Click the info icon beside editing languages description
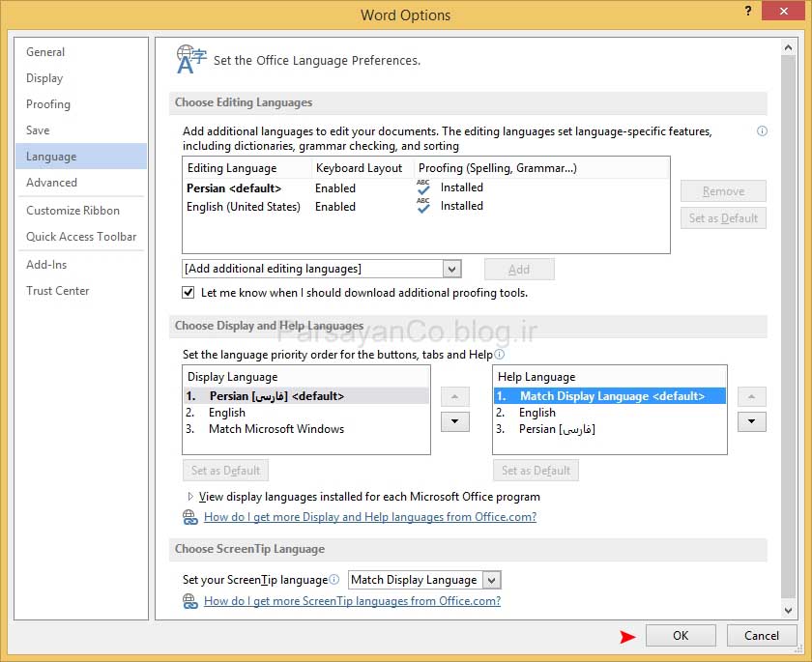The image size is (812, 662). tap(762, 131)
